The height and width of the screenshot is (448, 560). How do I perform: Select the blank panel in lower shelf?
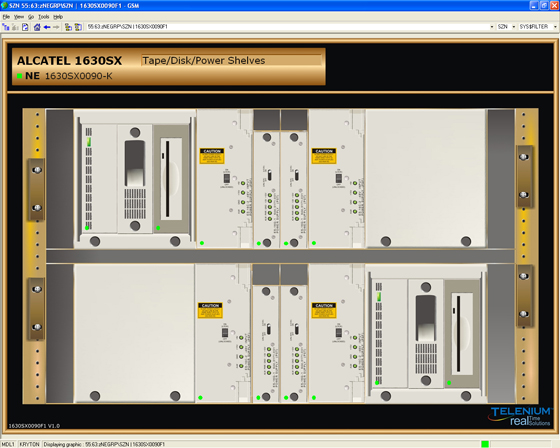[x=134, y=333]
